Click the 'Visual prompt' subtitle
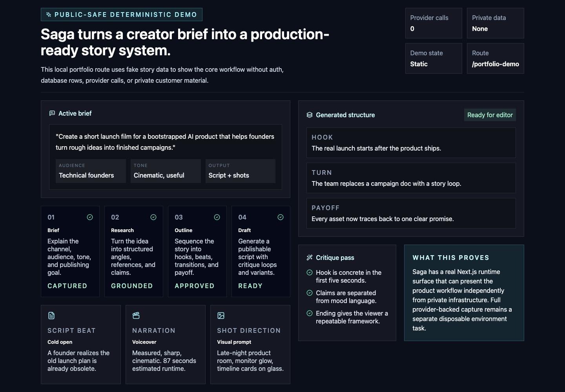The height and width of the screenshot is (392, 565). (x=234, y=342)
